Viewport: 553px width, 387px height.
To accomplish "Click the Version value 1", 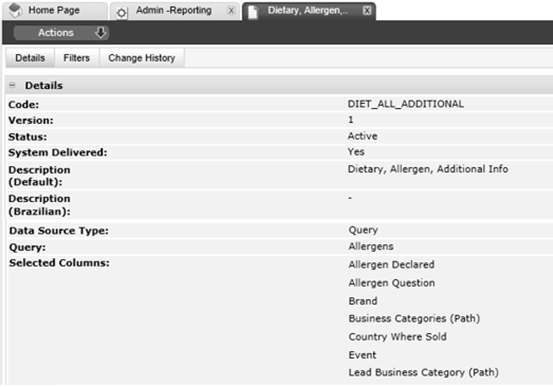I will [351, 120].
